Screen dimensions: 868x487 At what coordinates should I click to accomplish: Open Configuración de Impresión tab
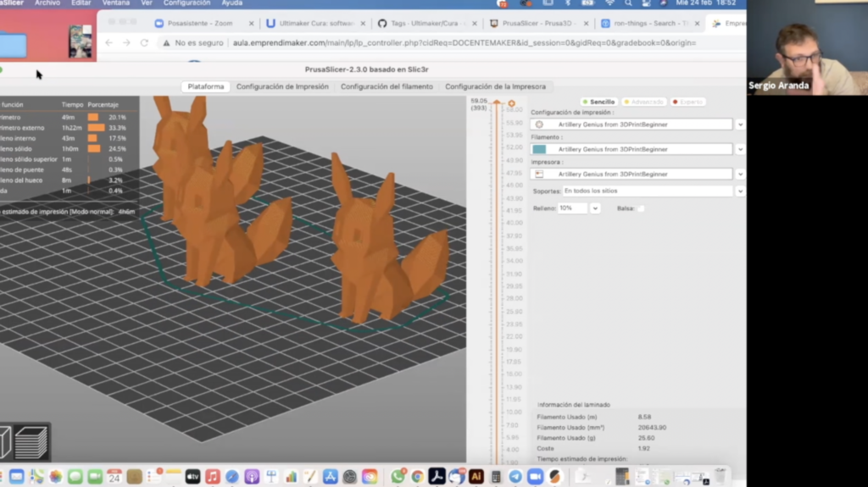coord(282,86)
